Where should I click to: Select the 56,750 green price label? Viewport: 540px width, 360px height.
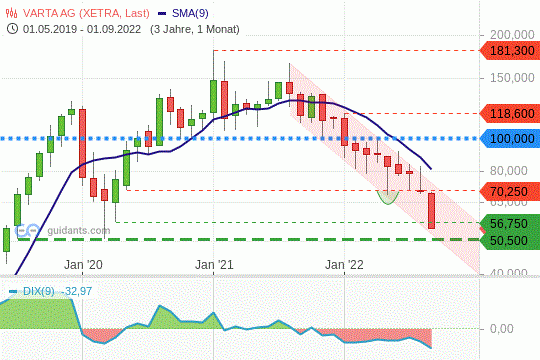(x=510, y=224)
